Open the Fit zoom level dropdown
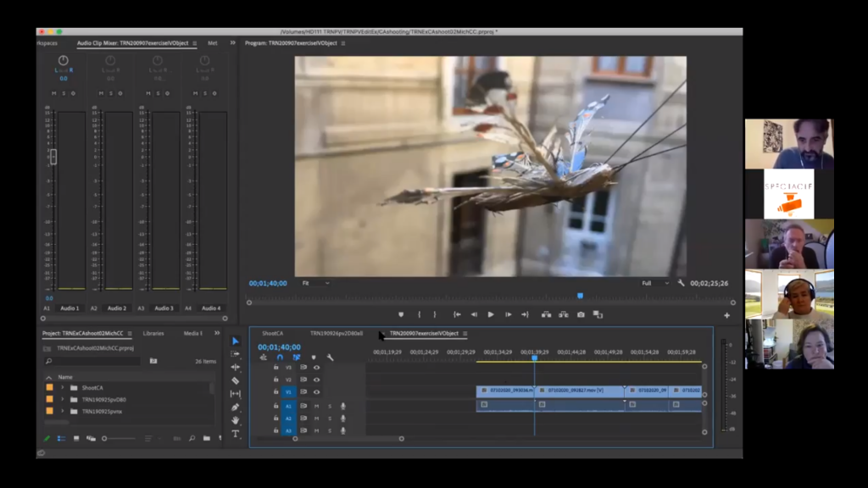 point(315,283)
